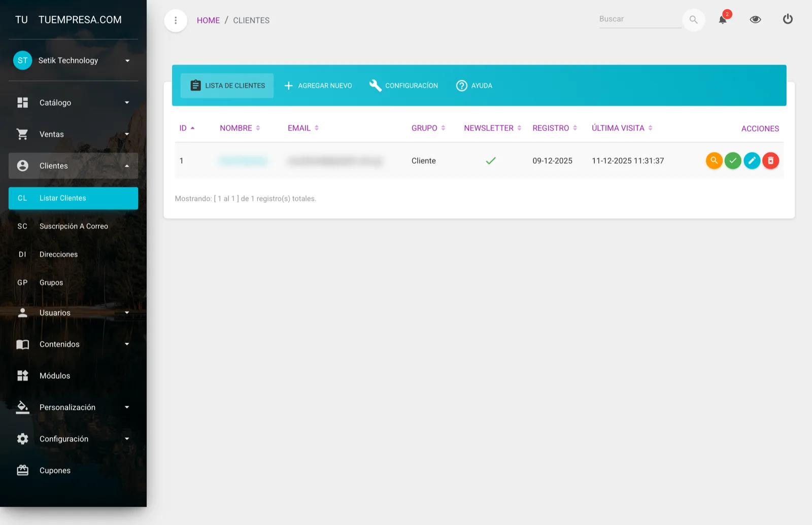Screen dimensions: 812x525
Task: Delete the client with red trash button
Action: (x=770, y=161)
